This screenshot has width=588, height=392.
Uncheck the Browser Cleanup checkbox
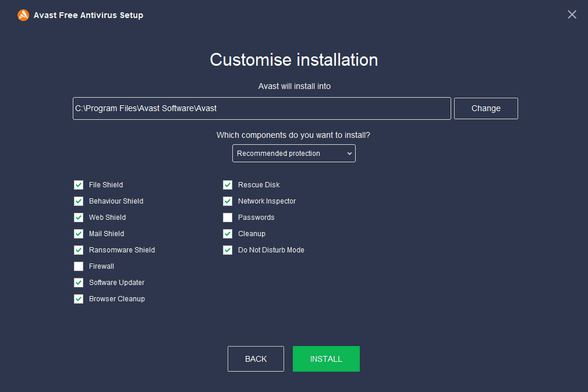[79, 299]
